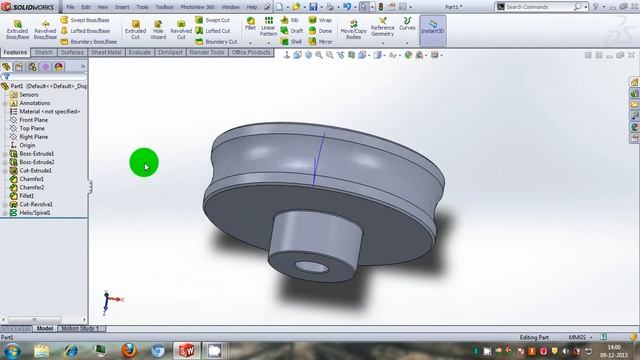Select Material not specified item
Viewport: 640px width, 360px height.
[49, 111]
